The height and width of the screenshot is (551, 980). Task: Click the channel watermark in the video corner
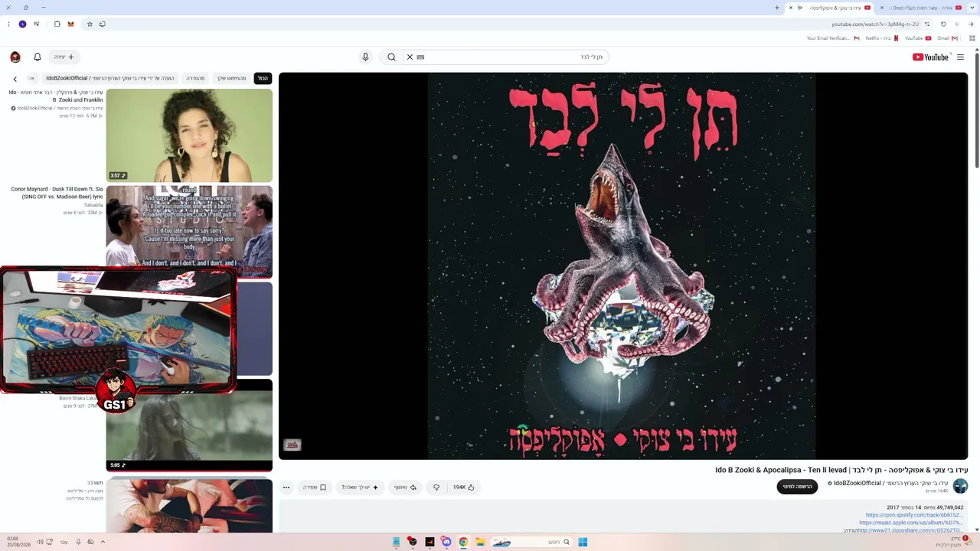pos(292,445)
